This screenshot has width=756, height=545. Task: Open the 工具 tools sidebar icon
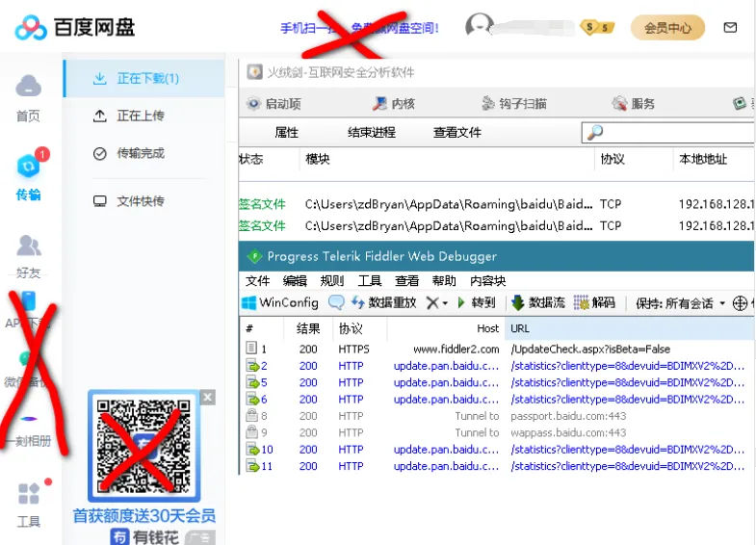tap(29, 493)
